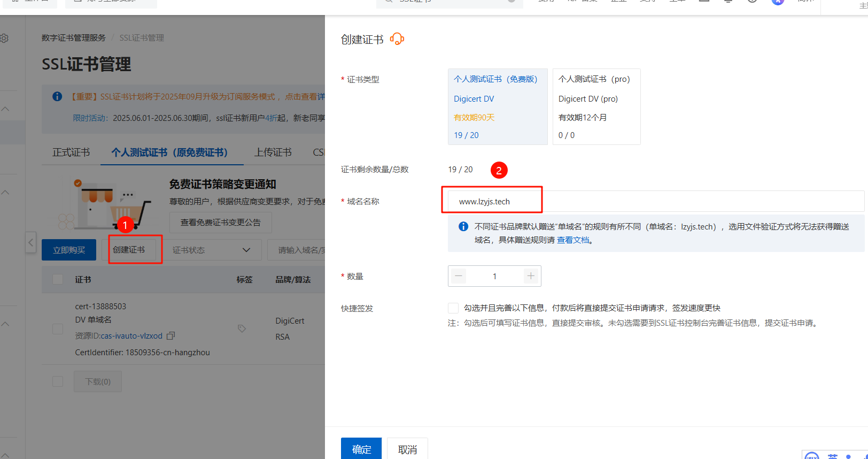Image resolution: width=868 pixels, height=459 pixels.
Task: Click the 确定 confirm button
Action: [361, 449]
